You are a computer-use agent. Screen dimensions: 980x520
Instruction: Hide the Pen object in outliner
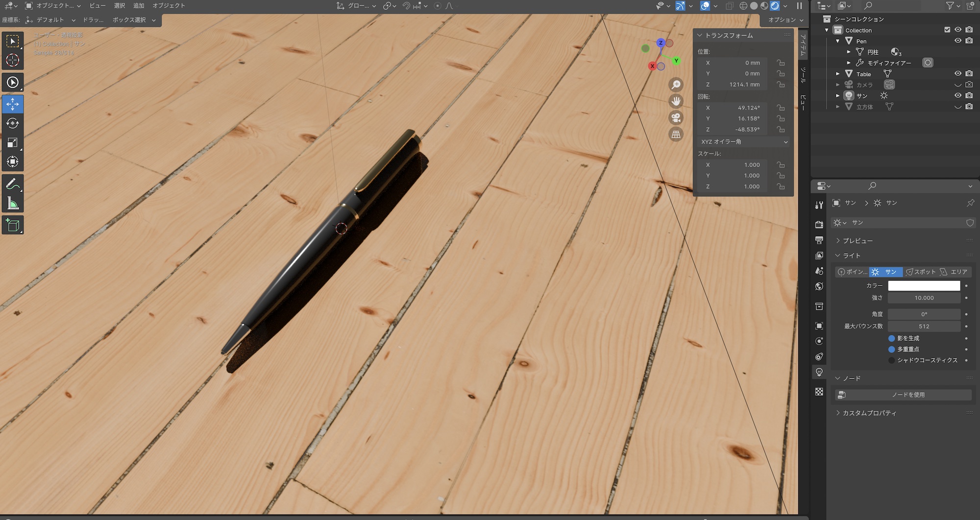[x=957, y=41]
